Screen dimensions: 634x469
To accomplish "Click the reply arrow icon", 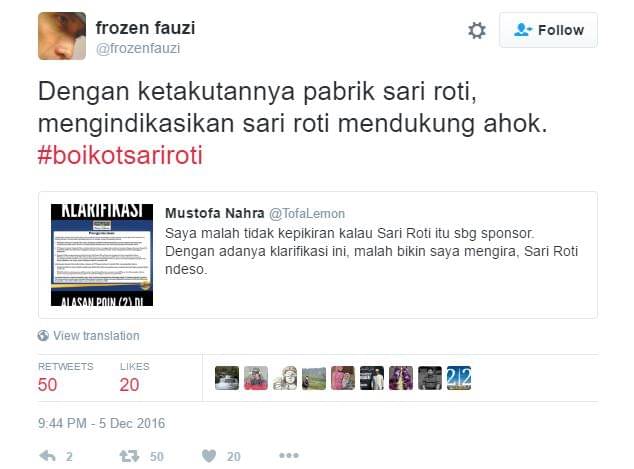I will pyautogui.click(x=47, y=456).
